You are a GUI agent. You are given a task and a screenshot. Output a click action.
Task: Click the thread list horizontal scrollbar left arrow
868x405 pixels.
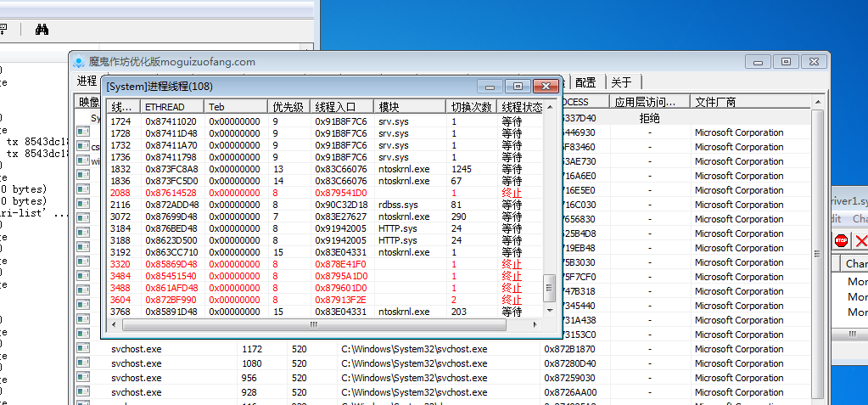click(114, 324)
